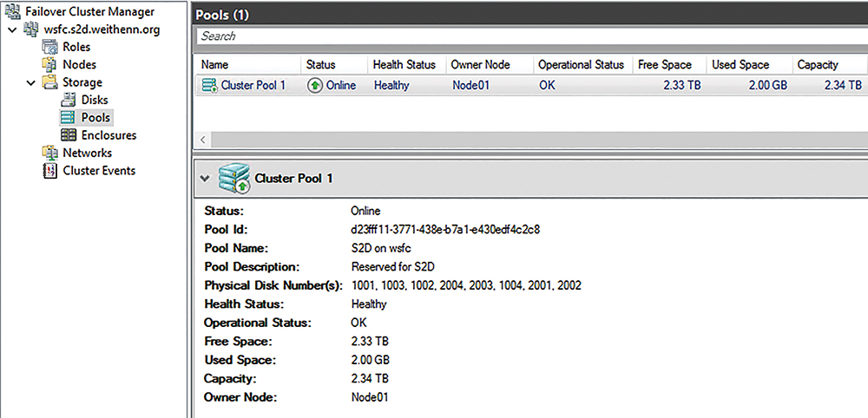Sort by the Used Space column header
Viewport: 868px width, 418px height.
coord(748,65)
